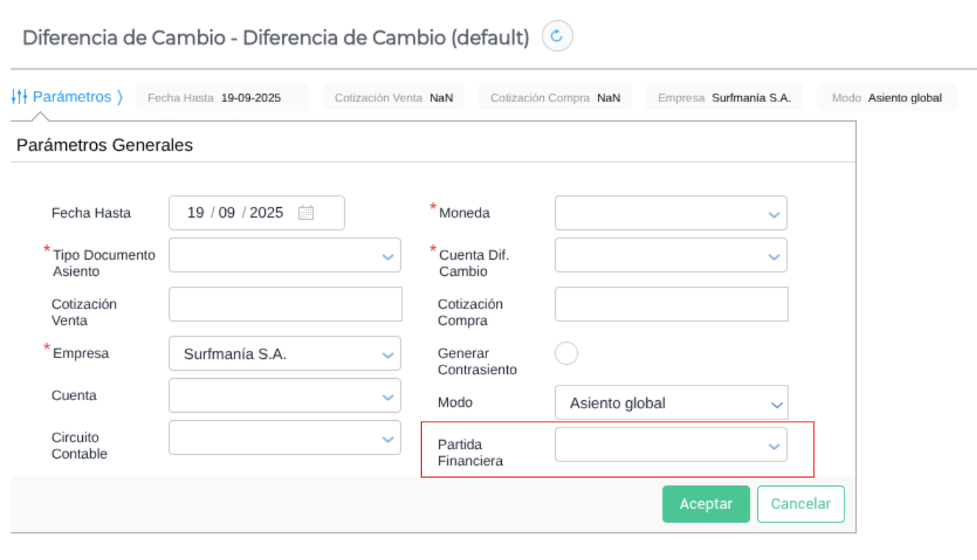977x560 pixels.
Task: Click the Parámetros sliders icon
Action: pos(20,97)
